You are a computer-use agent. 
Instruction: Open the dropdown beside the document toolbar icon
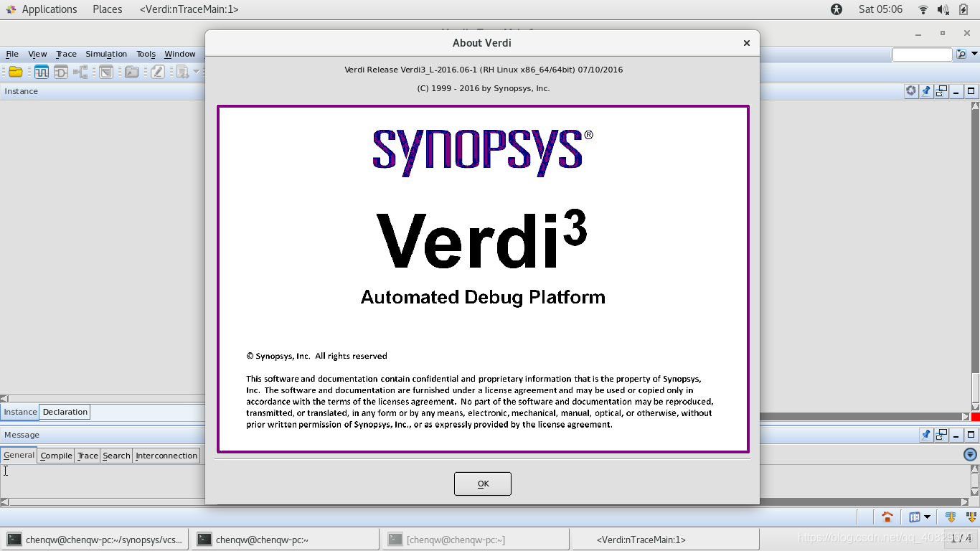[x=196, y=72]
